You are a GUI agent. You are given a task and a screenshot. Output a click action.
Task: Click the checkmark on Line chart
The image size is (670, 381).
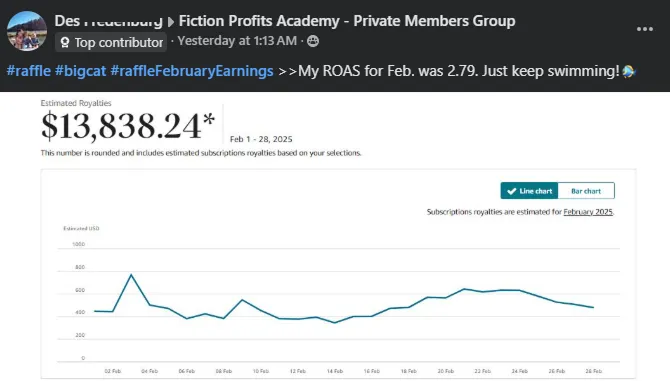coord(511,191)
